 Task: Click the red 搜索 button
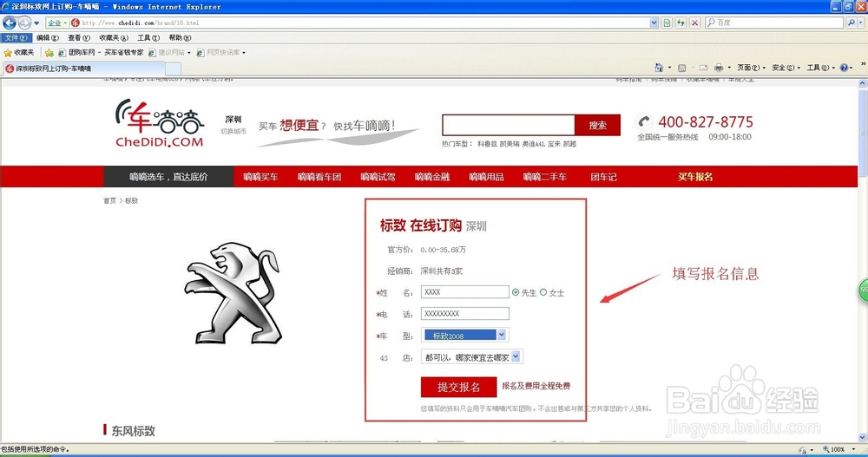[x=597, y=125]
